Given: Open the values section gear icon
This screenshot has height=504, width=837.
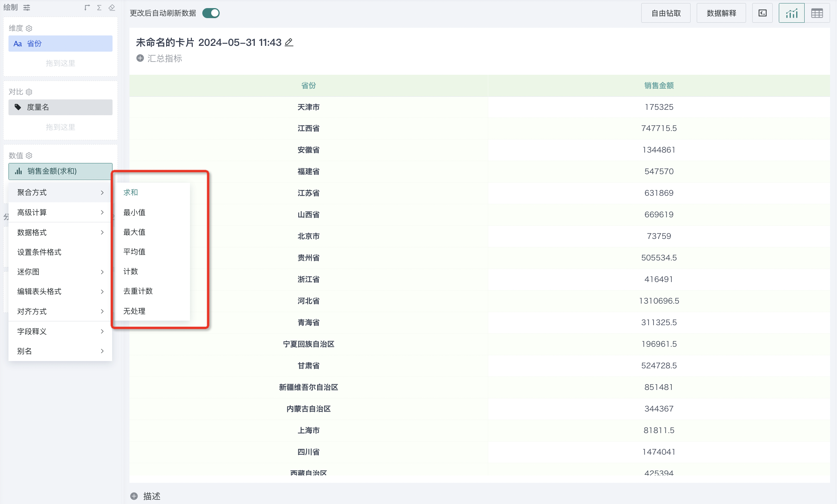Looking at the screenshot, I should coord(29,156).
